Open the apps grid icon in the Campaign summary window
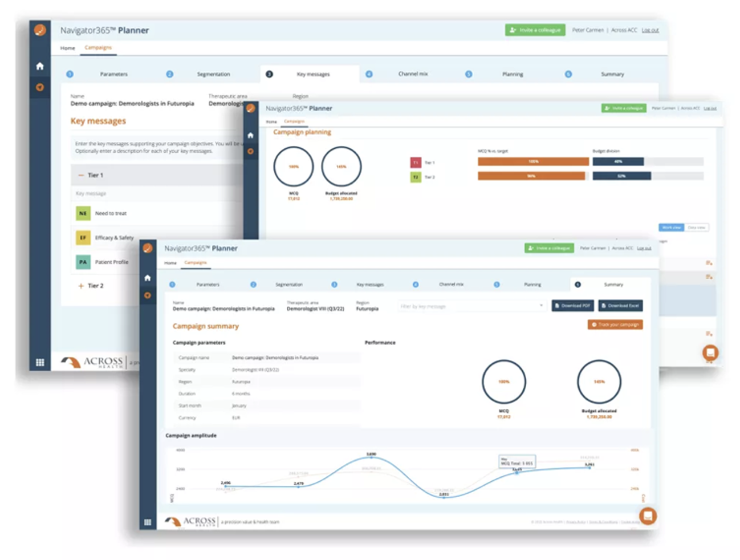 tap(148, 522)
